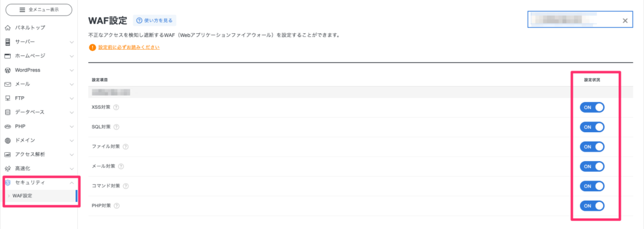Toggle the PHP対策 switch off
This screenshot has height=229, width=644.
pyautogui.click(x=592, y=206)
